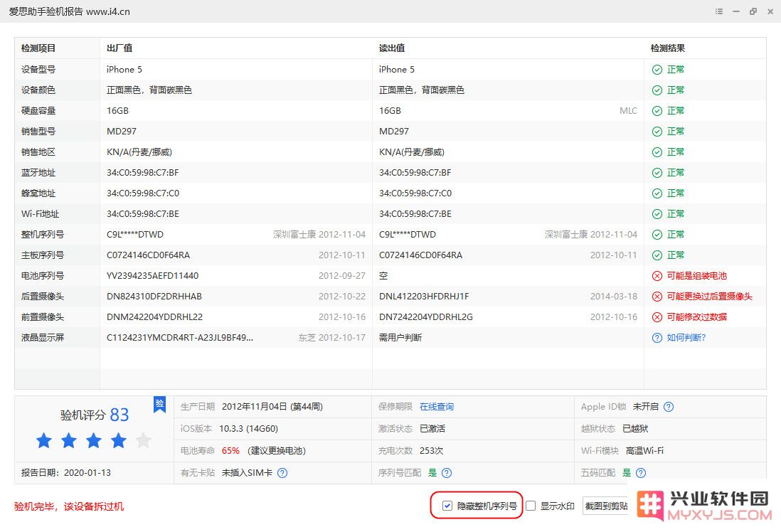This screenshot has height=532, width=781.
Task: Click the green check icon in 主板序列号 row
Action: coord(657,255)
